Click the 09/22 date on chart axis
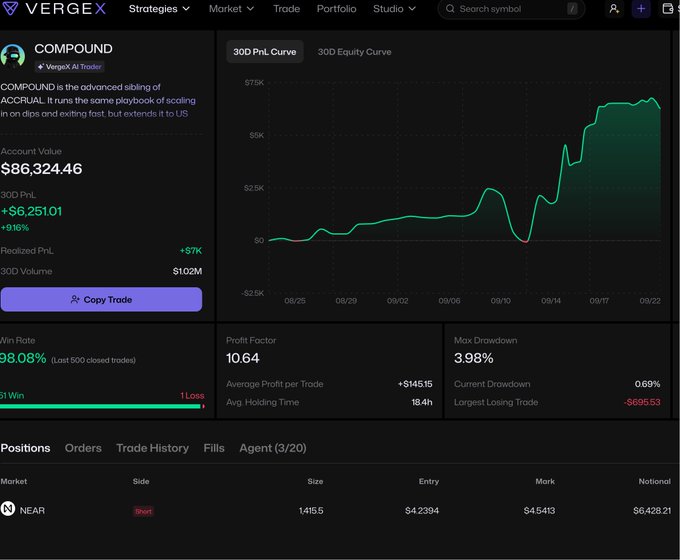The image size is (680, 560). pos(650,301)
